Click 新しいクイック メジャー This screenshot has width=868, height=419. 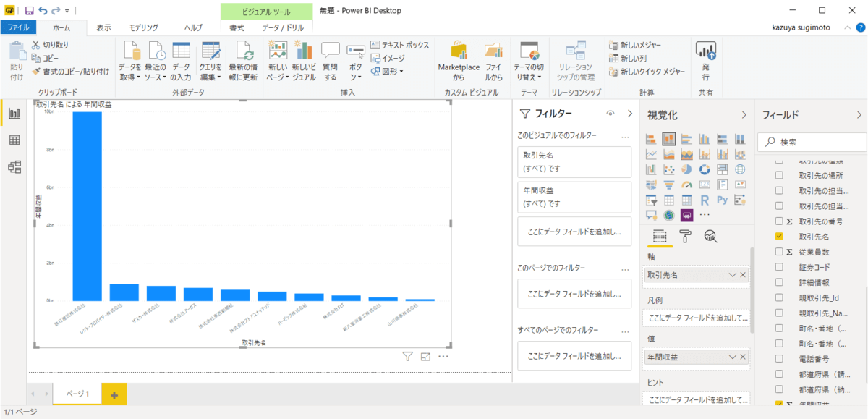647,71
